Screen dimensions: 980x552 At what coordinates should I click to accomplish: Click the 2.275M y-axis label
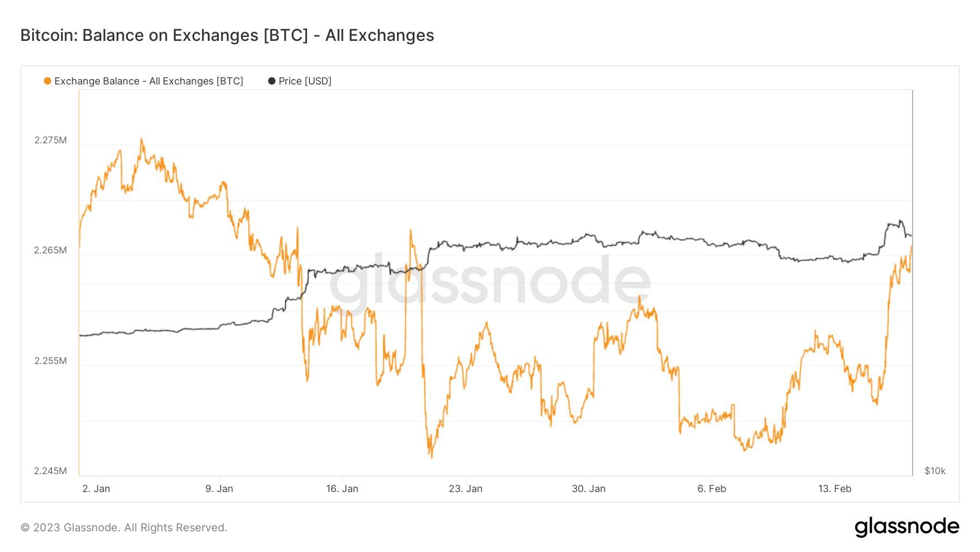(x=51, y=140)
